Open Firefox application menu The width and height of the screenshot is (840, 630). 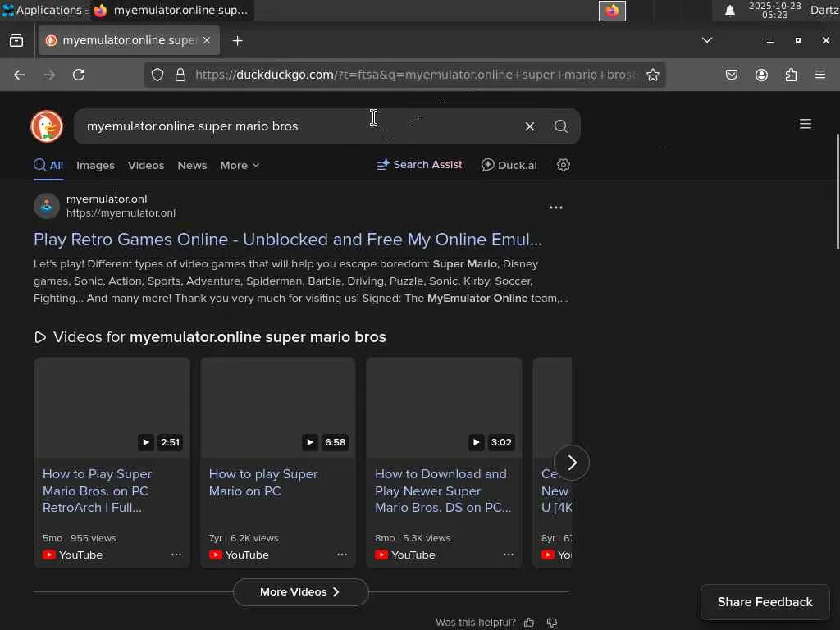(819, 75)
